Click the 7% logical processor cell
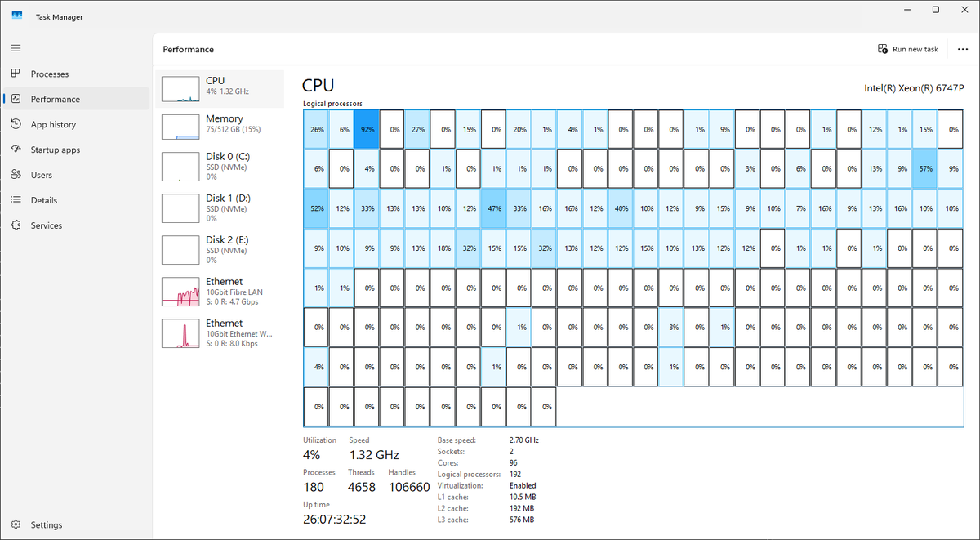This screenshot has height=540, width=980. coord(801,208)
